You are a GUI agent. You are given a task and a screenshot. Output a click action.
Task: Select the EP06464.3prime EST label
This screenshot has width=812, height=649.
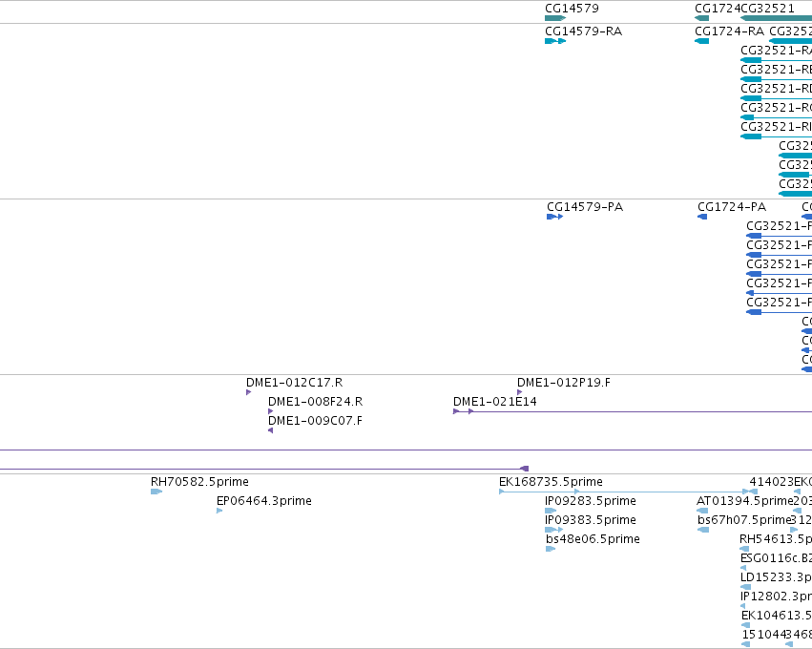pos(264,501)
